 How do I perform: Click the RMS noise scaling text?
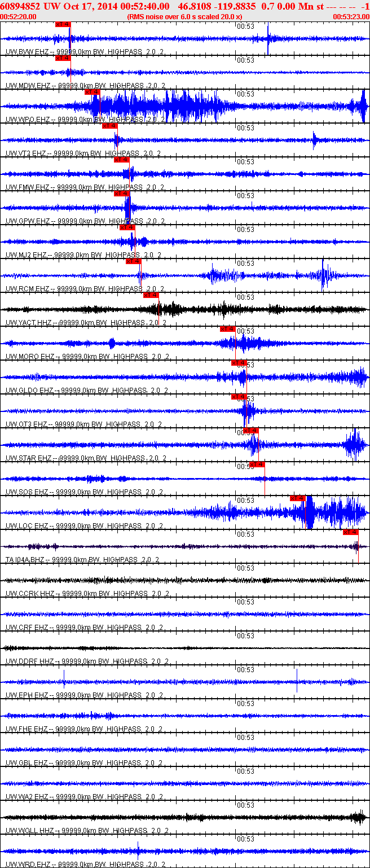[x=185, y=17]
